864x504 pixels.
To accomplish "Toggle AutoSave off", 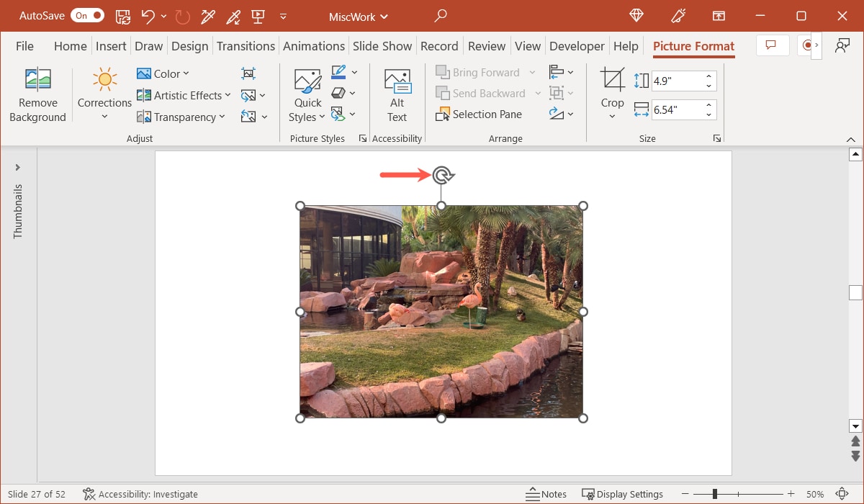I will [x=86, y=14].
